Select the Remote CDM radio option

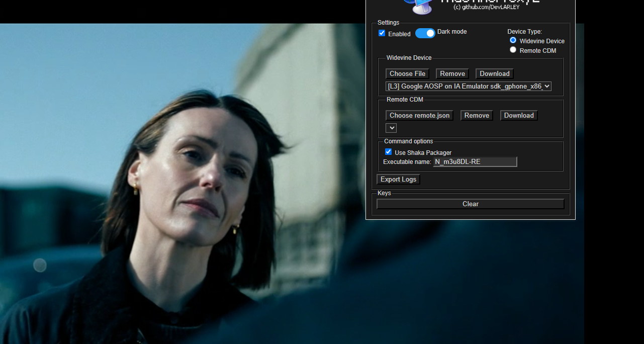click(513, 50)
